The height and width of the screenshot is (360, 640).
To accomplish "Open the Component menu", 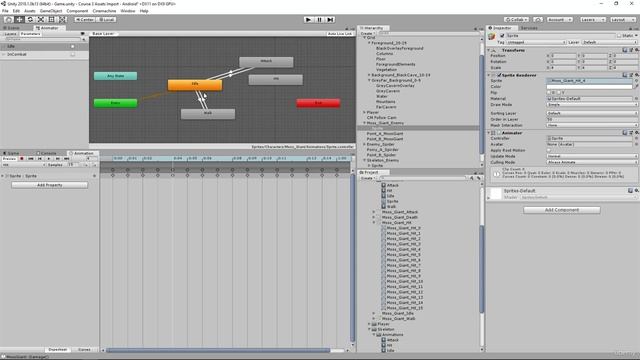I will 77,11.
